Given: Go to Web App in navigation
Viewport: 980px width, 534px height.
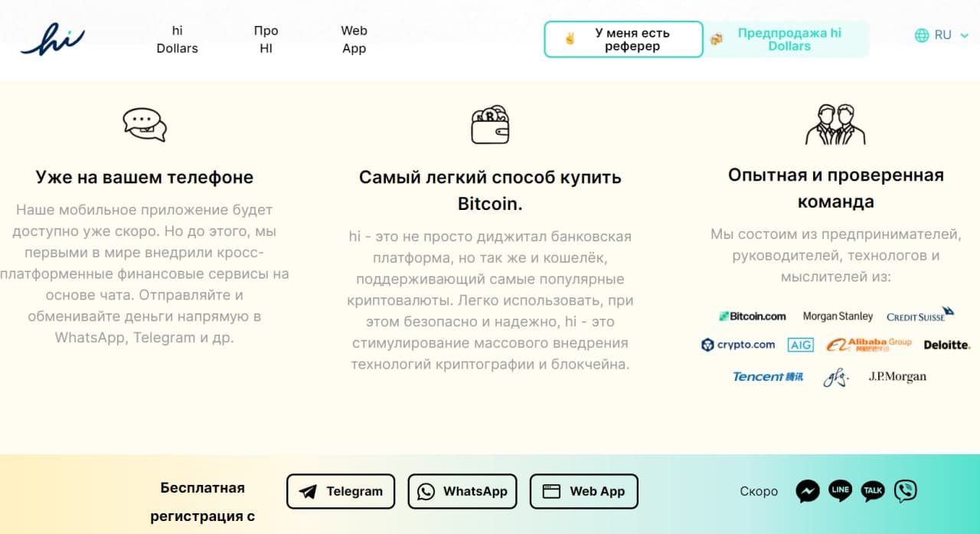Looking at the screenshot, I should [x=354, y=39].
